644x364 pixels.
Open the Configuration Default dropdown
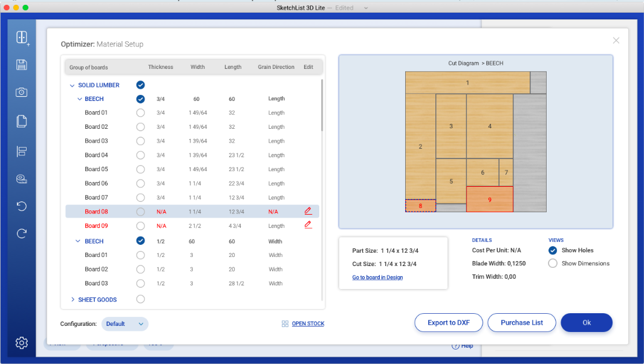point(125,323)
